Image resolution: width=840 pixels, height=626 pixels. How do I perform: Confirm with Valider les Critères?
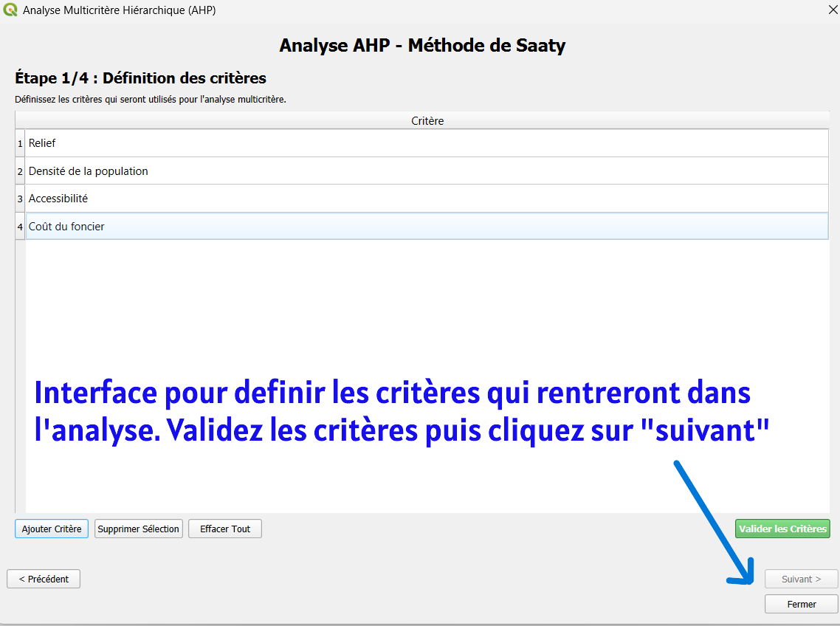click(782, 529)
